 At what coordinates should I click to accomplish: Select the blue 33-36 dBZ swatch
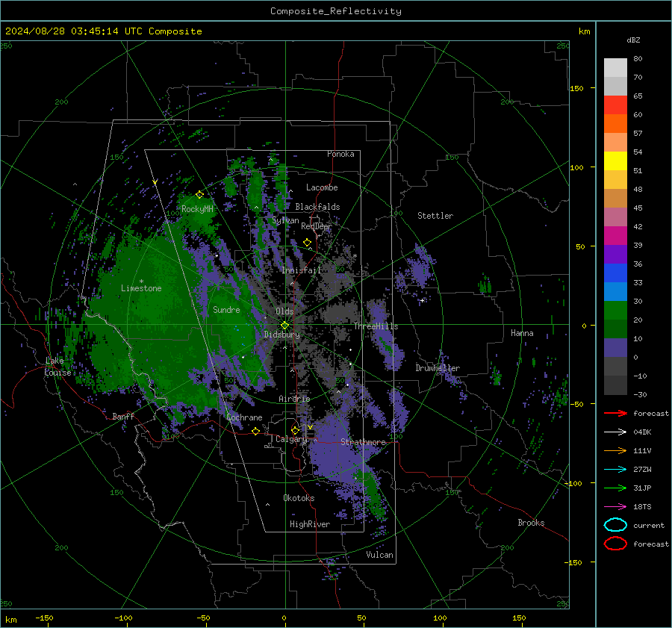[615, 273]
